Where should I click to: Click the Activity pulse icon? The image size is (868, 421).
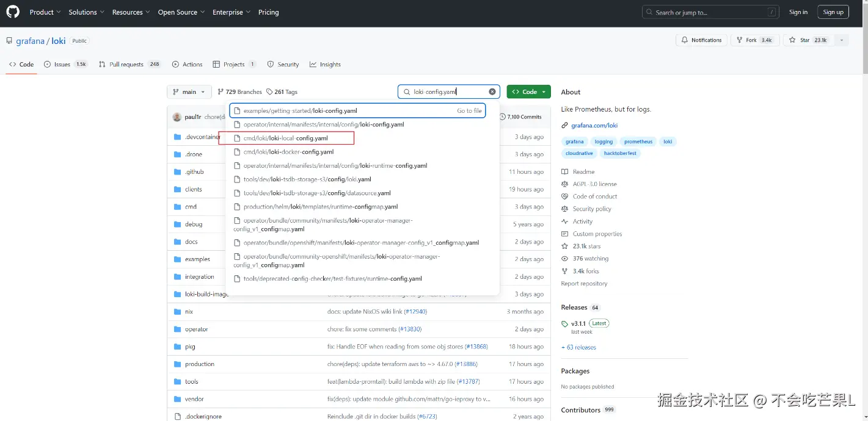coord(565,221)
